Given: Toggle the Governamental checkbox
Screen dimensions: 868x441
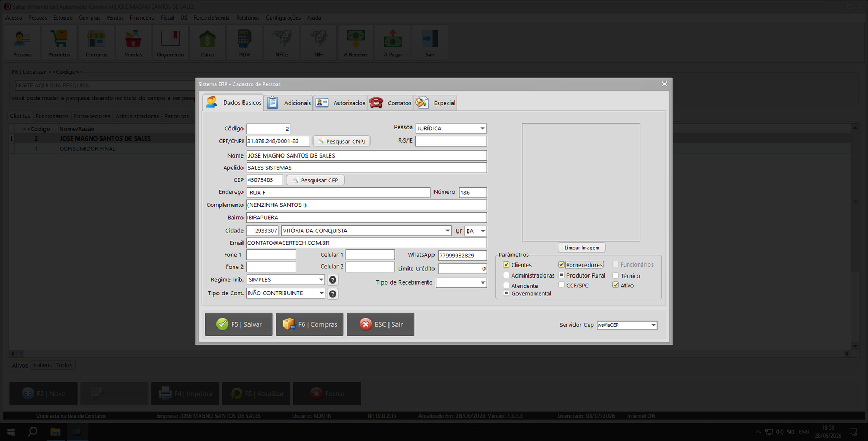Looking at the screenshot, I should pos(506,293).
